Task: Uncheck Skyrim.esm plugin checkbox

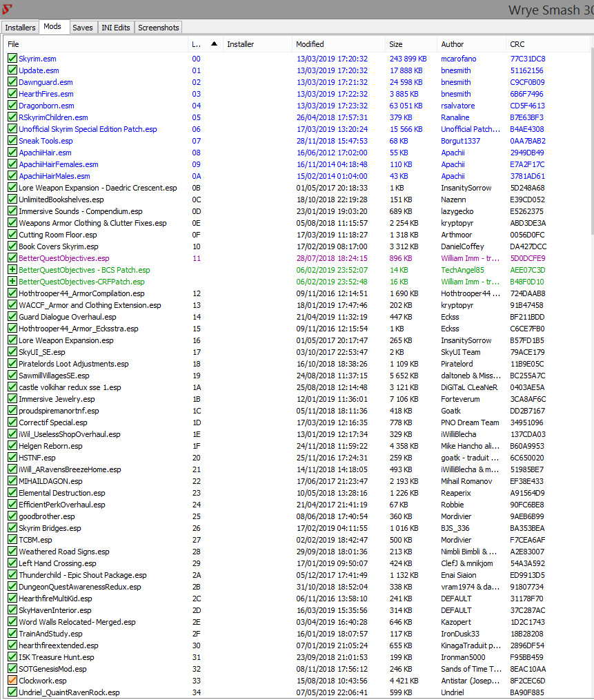Action: point(12,59)
